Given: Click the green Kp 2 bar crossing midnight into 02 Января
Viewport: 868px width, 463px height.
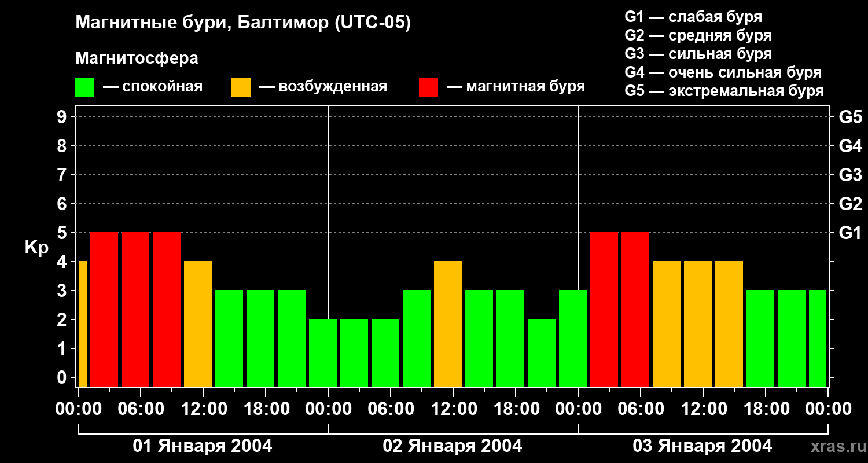Looking at the screenshot, I should point(323,352).
